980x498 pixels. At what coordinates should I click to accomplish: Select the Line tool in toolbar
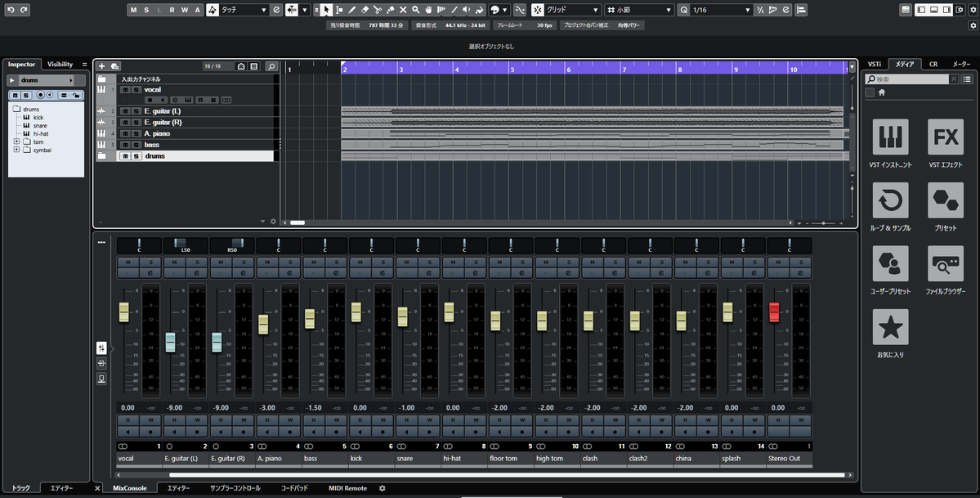coord(454,10)
